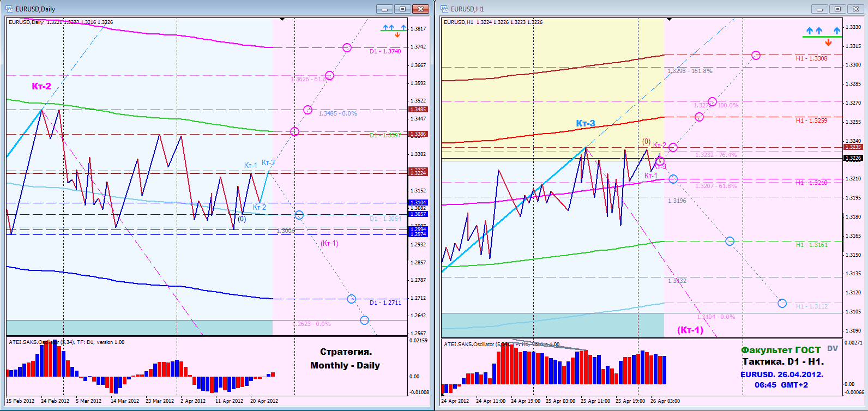Click the 1.3104 - 0.0% label in the H1 chart

pos(716,317)
